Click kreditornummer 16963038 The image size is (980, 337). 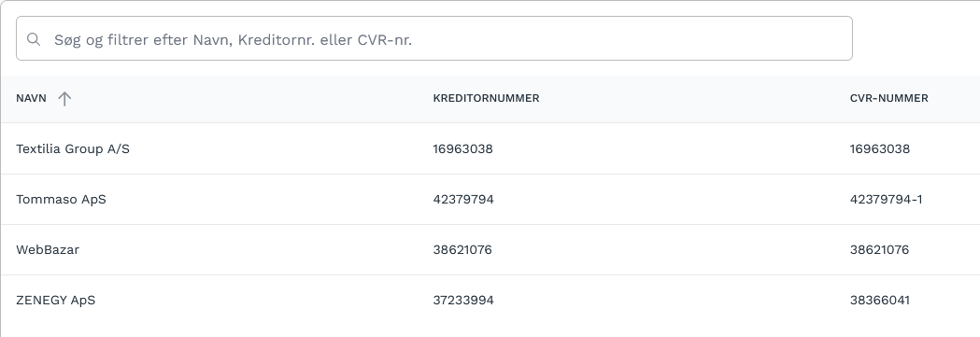[x=462, y=149]
